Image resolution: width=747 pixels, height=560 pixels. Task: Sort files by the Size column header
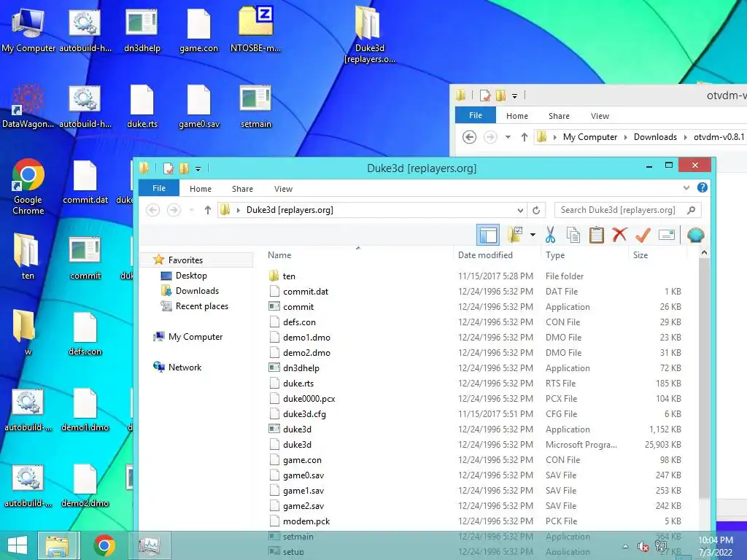(640, 254)
